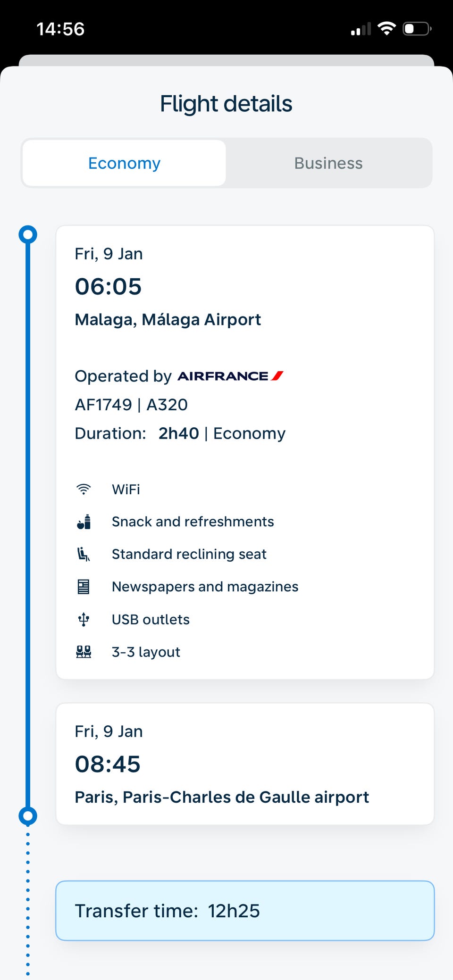The image size is (453, 980).
Task: Tap the Paris arrival timeline marker
Action: [x=28, y=815]
